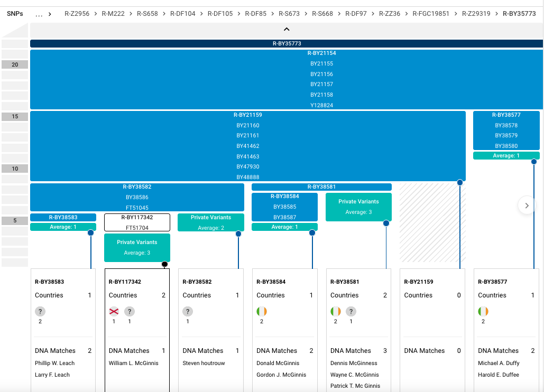Screen dimensions: 544x392
Task: Choose the R-BY38583 bar
Action: point(63,217)
